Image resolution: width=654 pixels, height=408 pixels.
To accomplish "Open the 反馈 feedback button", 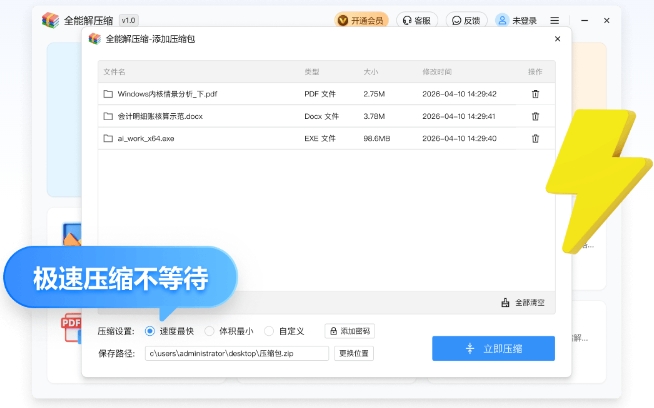I will click(466, 20).
